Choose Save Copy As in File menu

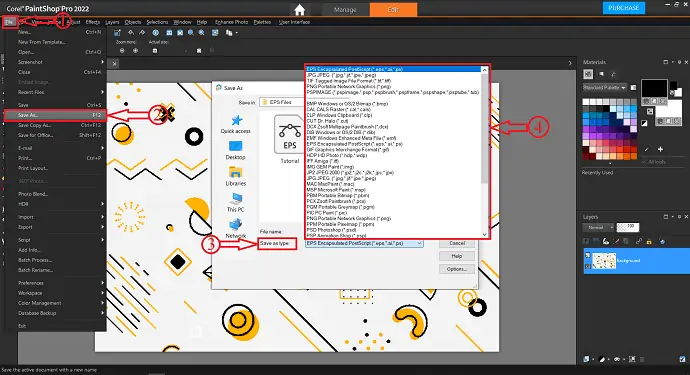point(55,125)
